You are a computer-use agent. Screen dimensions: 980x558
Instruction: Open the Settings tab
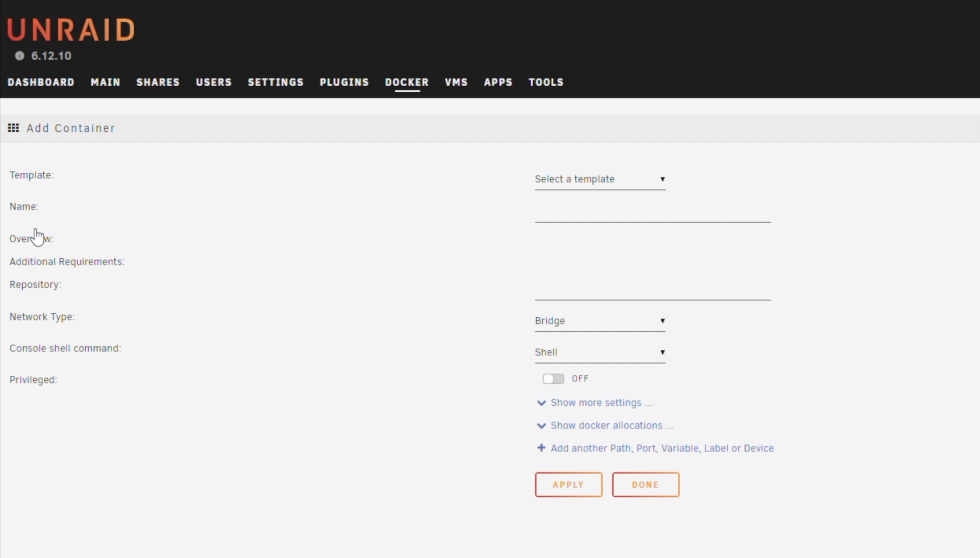(275, 82)
